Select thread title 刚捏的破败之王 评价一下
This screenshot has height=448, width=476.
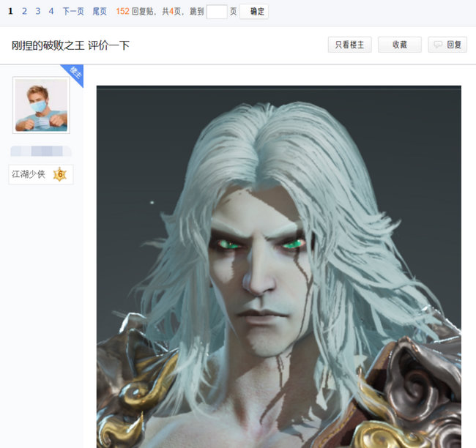point(70,45)
